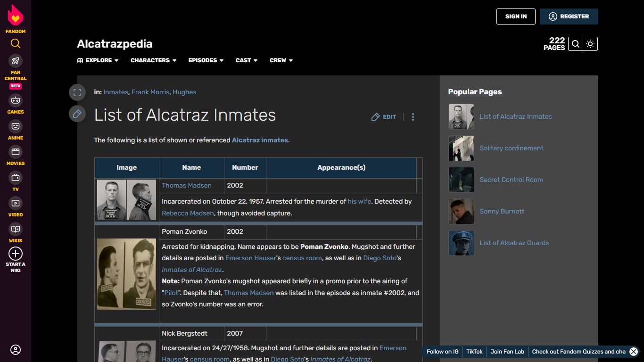Expand page to full width icon
The width and height of the screenshot is (644, 362).
pyautogui.click(x=77, y=92)
